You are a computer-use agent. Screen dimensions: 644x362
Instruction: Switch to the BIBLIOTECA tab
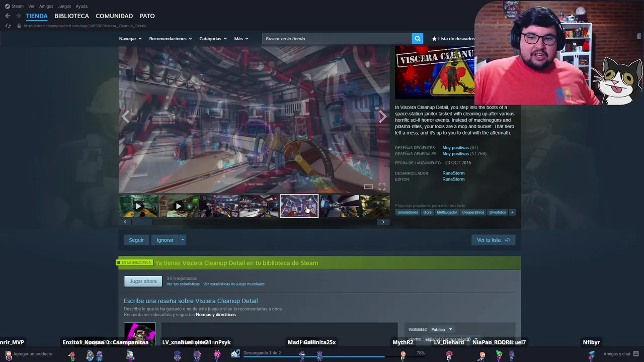pos(71,16)
